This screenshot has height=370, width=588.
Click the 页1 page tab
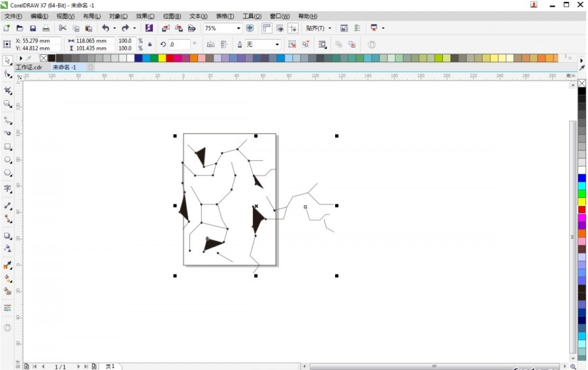(x=110, y=366)
